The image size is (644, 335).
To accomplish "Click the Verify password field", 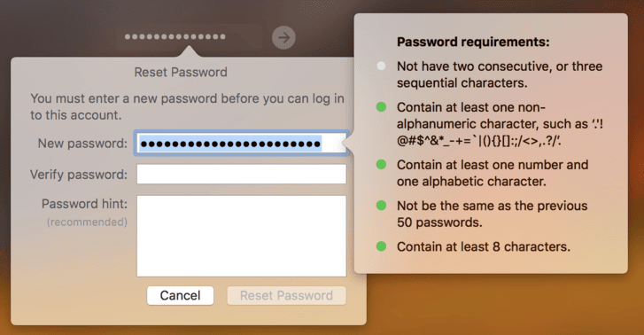I will pyautogui.click(x=242, y=175).
